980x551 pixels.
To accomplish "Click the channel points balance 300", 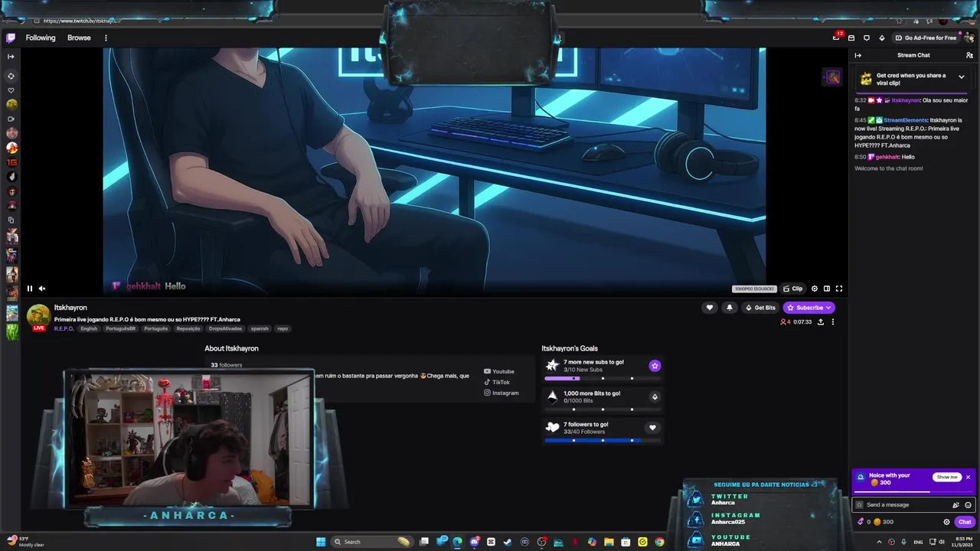I will pos(884,522).
